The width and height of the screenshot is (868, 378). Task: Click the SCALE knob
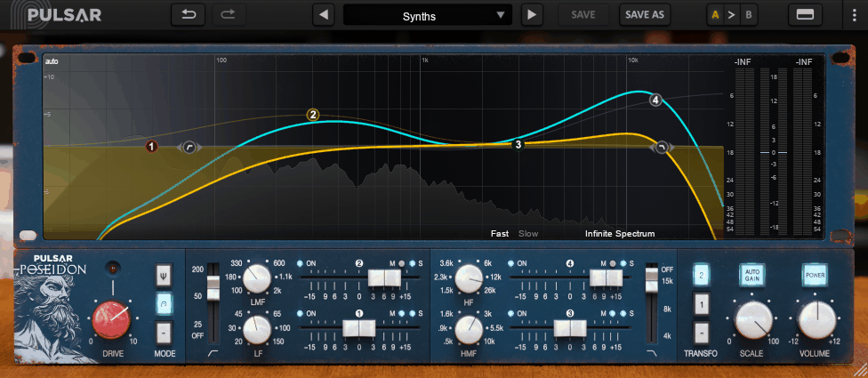753,320
